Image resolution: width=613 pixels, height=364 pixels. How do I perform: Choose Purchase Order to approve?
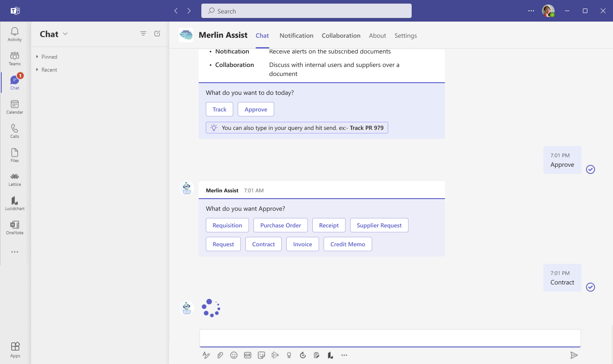(x=280, y=225)
